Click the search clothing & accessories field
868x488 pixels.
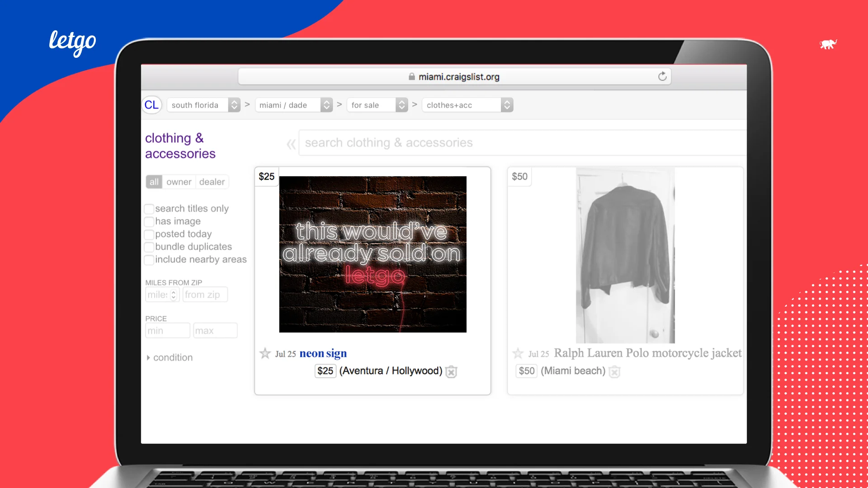[520, 143]
